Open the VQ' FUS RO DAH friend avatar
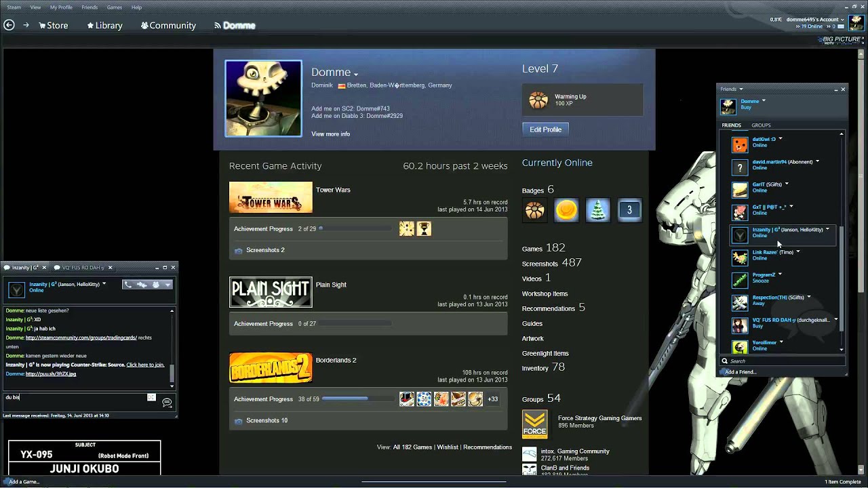 pos(740,325)
